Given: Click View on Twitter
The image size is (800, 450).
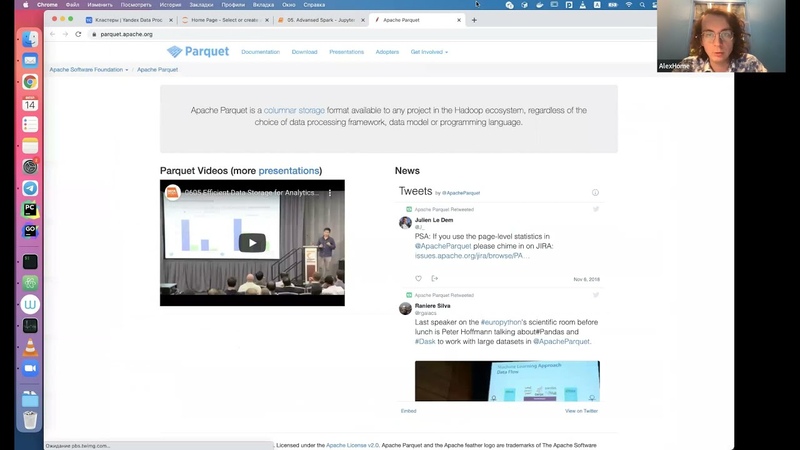Looking at the screenshot, I should 581,411.
